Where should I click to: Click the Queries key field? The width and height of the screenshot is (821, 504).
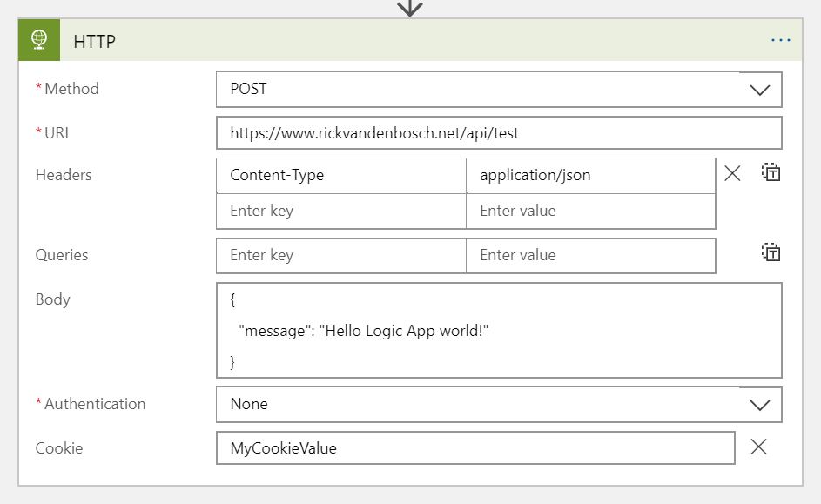coord(340,255)
